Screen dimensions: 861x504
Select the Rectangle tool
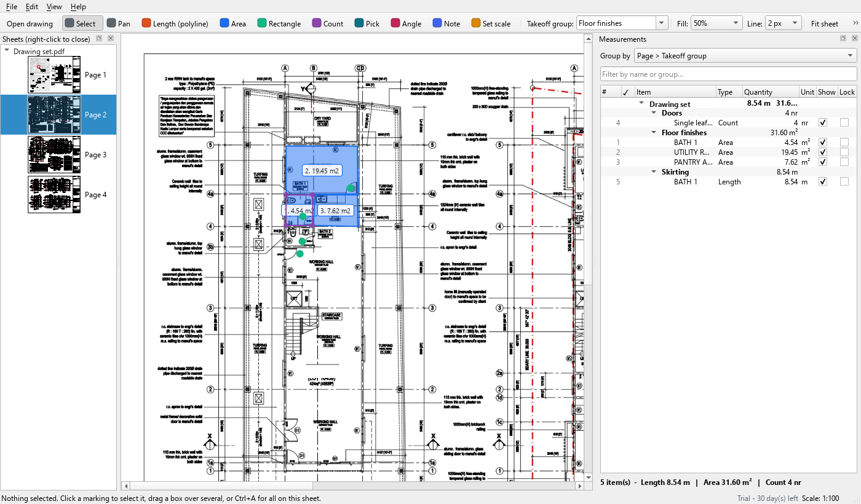(279, 23)
